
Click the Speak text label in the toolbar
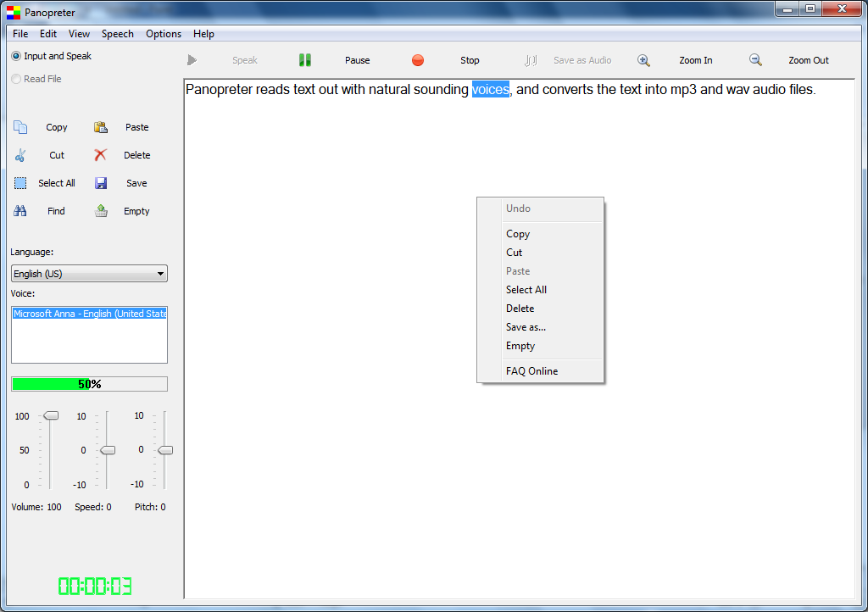coord(245,60)
